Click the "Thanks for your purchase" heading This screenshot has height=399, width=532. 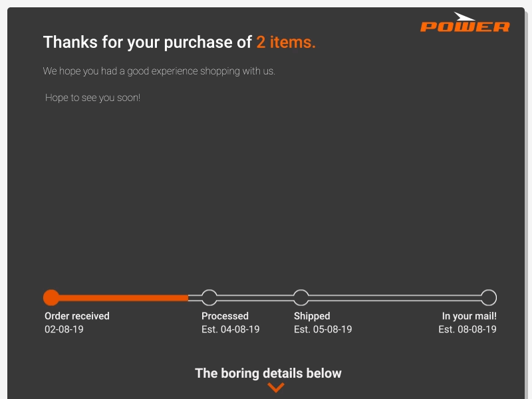pyautogui.click(x=148, y=43)
